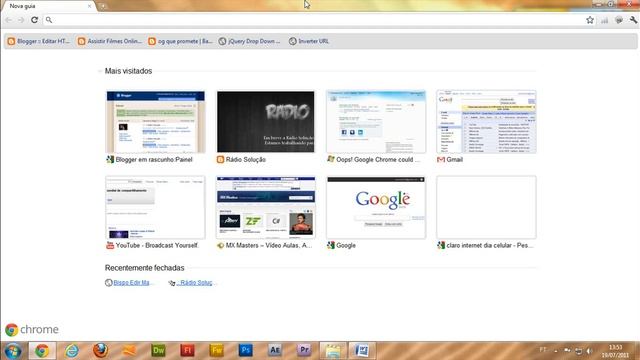Open the Blogger em rascunho thumbnail
The height and width of the screenshot is (360, 640).
156,122
